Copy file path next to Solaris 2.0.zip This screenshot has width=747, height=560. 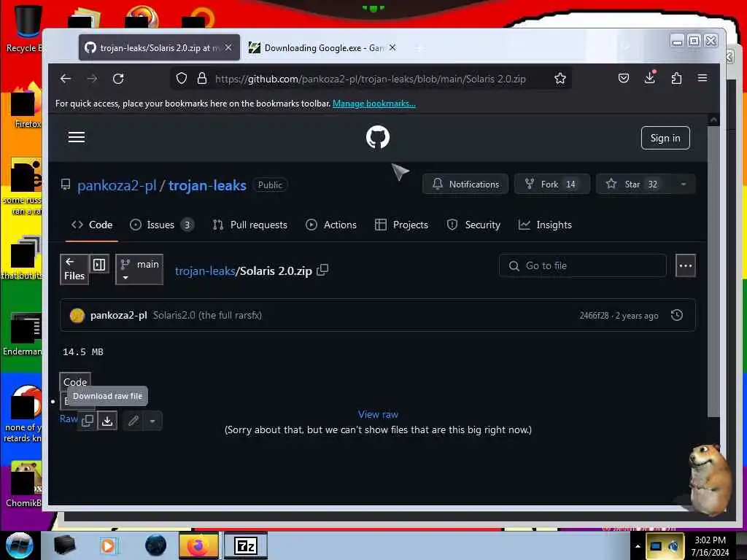(x=322, y=270)
